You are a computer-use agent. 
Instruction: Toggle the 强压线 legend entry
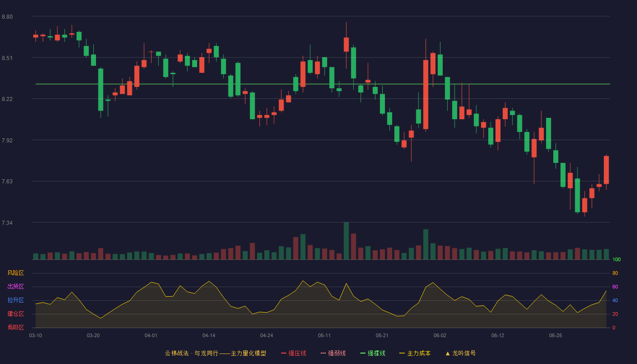point(293,353)
